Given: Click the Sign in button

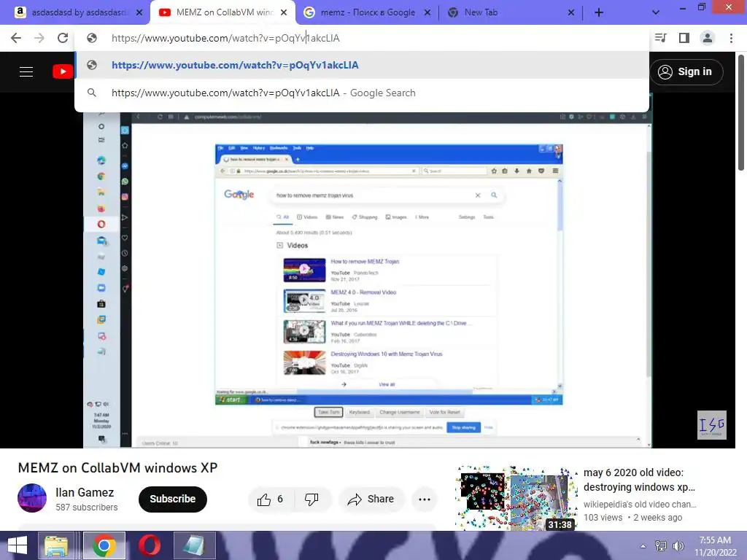Looking at the screenshot, I should pos(686,72).
